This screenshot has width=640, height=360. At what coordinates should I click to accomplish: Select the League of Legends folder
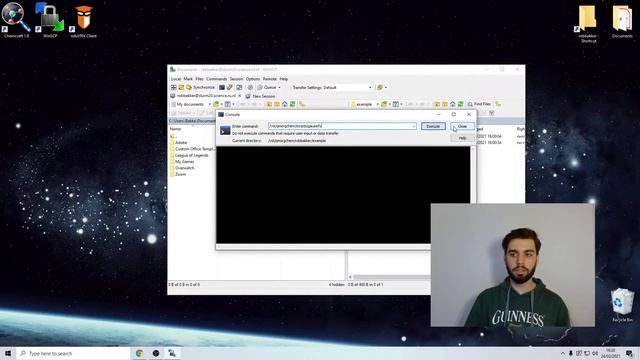tap(189, 155)
